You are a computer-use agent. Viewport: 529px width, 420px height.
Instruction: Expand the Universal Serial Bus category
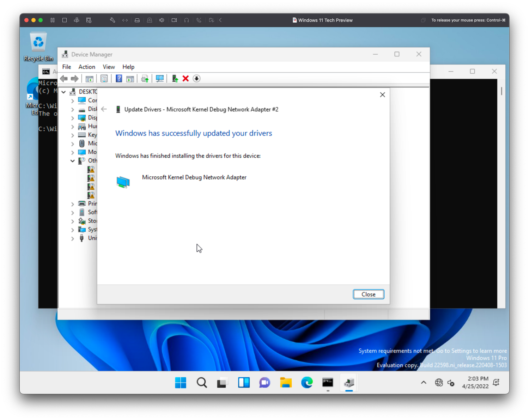point(73,238)
